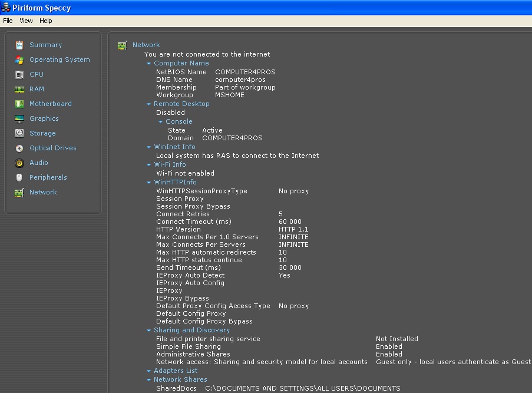This screenshot has width=532, height=393.
Task: Collapse the WinHTTPInfo section
Action: tap(148, 182)
